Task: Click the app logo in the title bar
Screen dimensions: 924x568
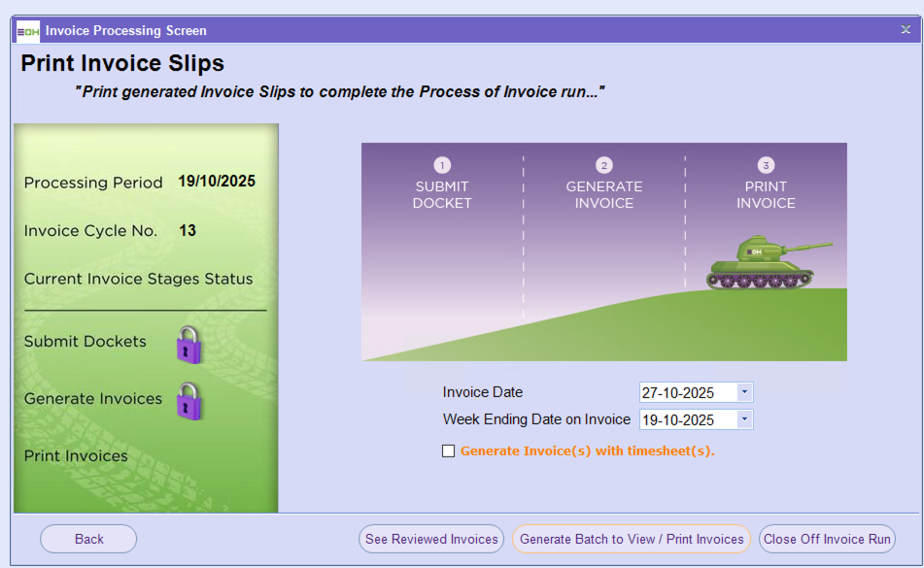Action: [x=28, y=30]
